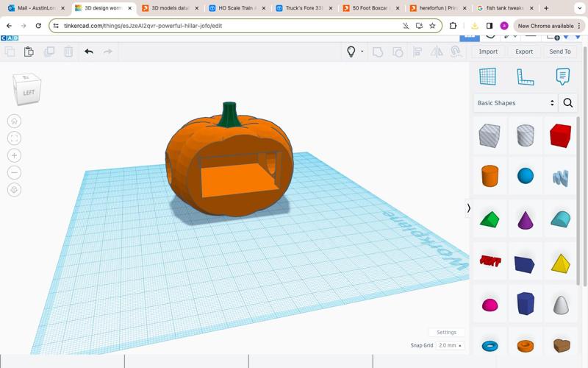Click the Home view icon
The image size is (588, 368).
(x=14, y=121)
